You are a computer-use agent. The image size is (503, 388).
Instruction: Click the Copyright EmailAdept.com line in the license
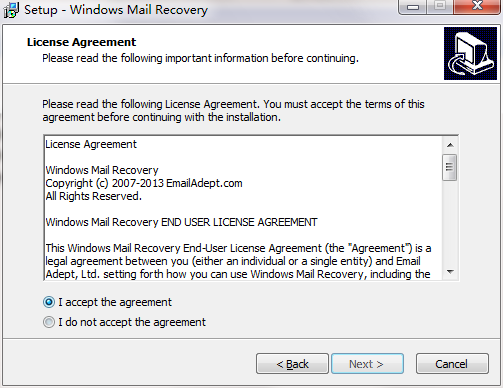[144, 183]
